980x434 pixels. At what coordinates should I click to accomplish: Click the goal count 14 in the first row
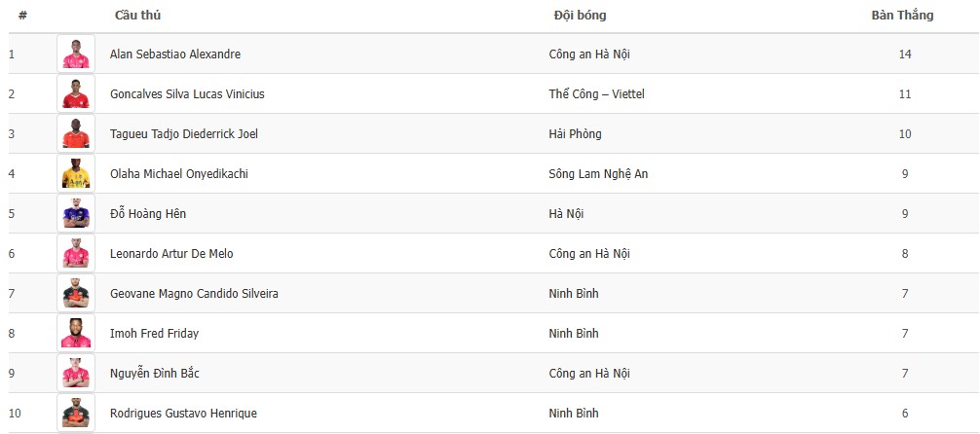tap(905, 54)
